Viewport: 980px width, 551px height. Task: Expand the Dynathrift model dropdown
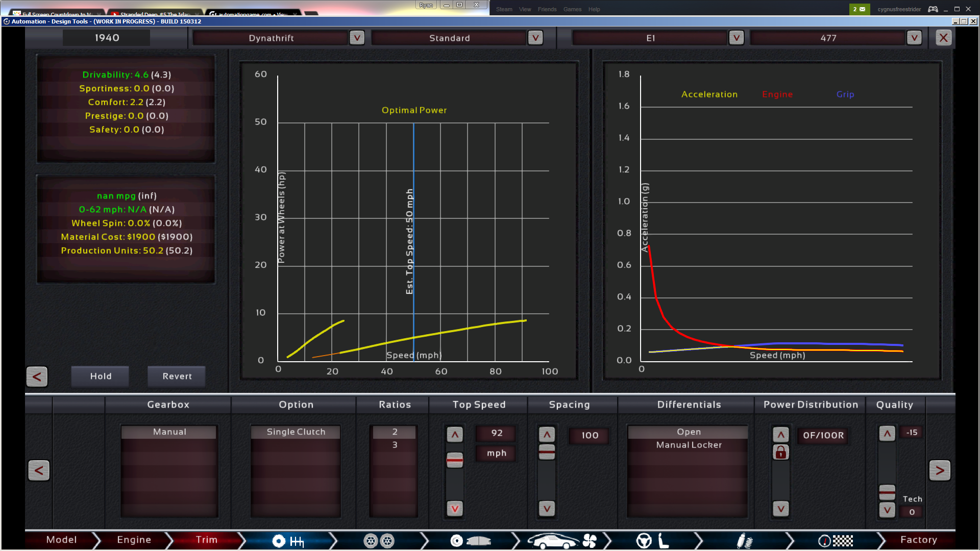click(357, 38)
